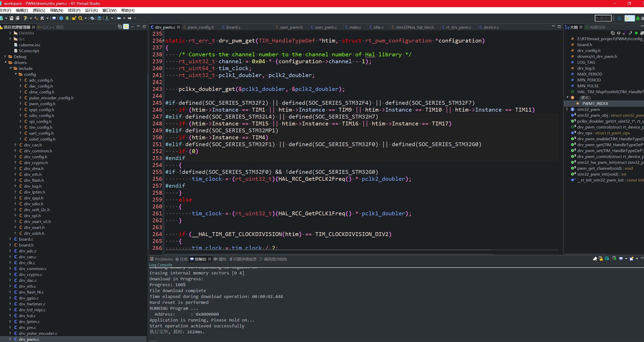
Task: Toggle scroll lock in console toolbar
Action: coord(601,259)
